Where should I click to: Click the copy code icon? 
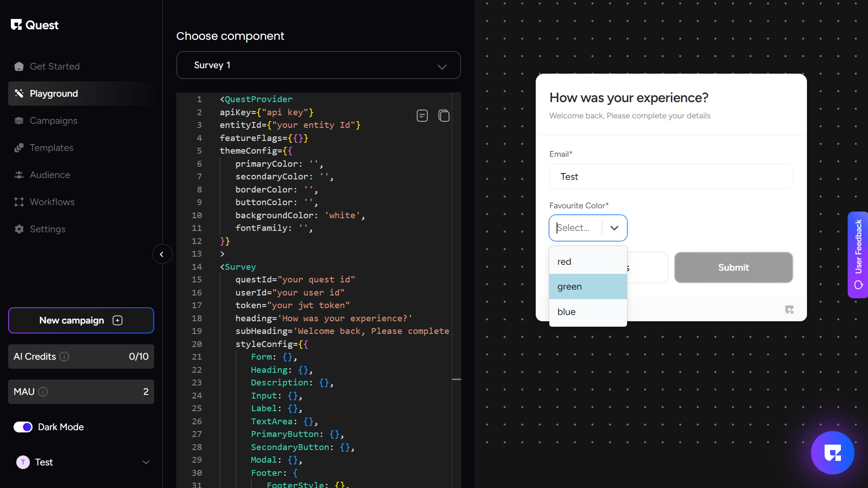[443, 116]
